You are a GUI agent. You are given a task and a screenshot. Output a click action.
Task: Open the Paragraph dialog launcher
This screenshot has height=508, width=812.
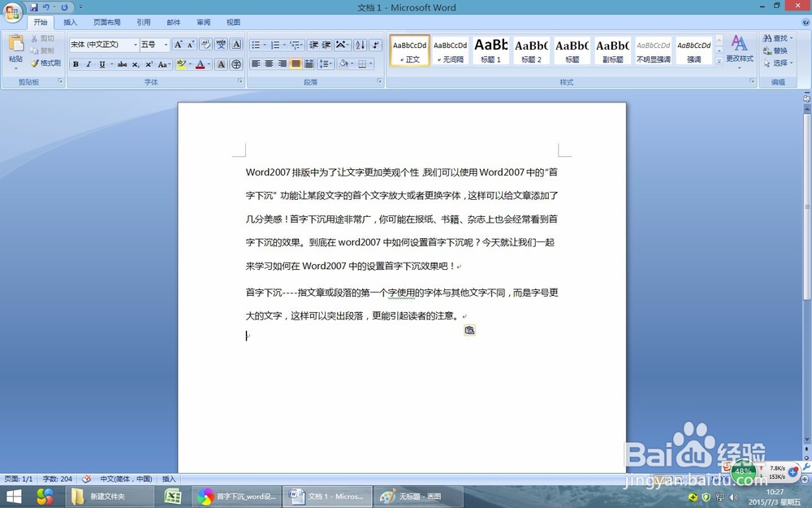(x=379, y=80)
